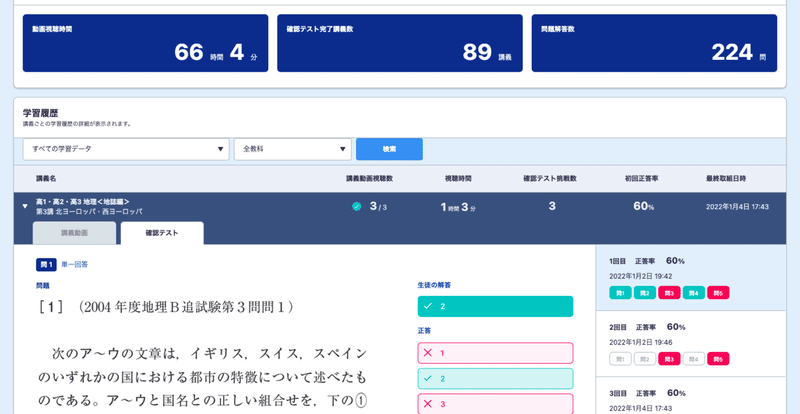Viewport: 800px width, 414px height.
Task: Click the 2022年1月4日 17:43 row date
Action: click(x=737, y=207)
